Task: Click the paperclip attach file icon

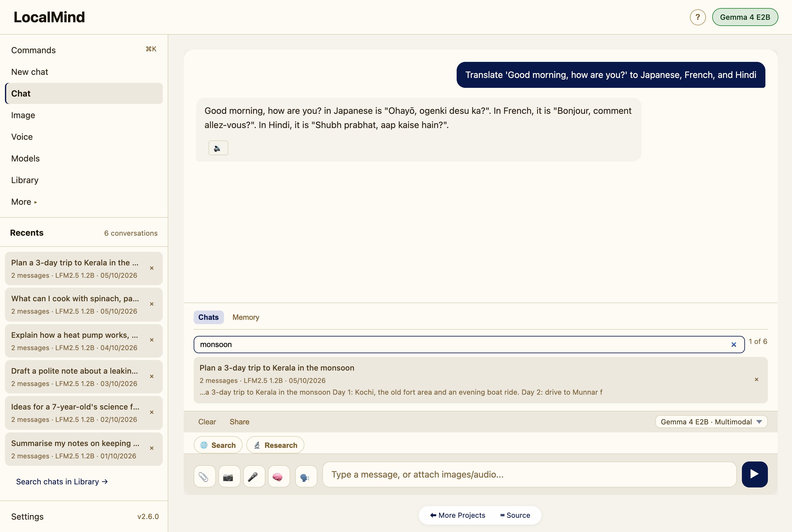Action: click(204, 476)
